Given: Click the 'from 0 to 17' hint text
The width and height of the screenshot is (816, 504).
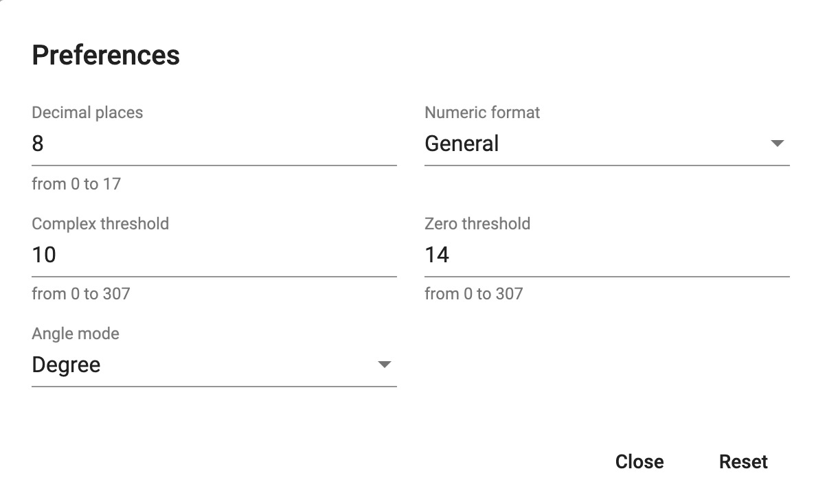Looking at the screenshot, I should pyautogui.click(x=76, y=184).
